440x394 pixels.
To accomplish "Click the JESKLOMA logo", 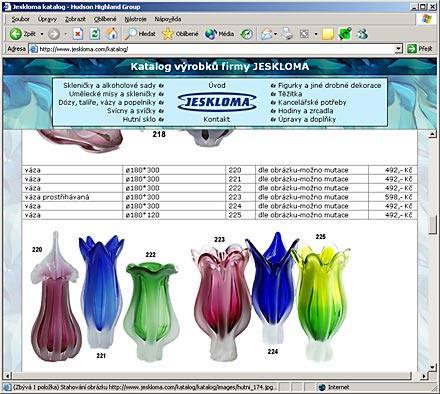I will click(217, 102).
